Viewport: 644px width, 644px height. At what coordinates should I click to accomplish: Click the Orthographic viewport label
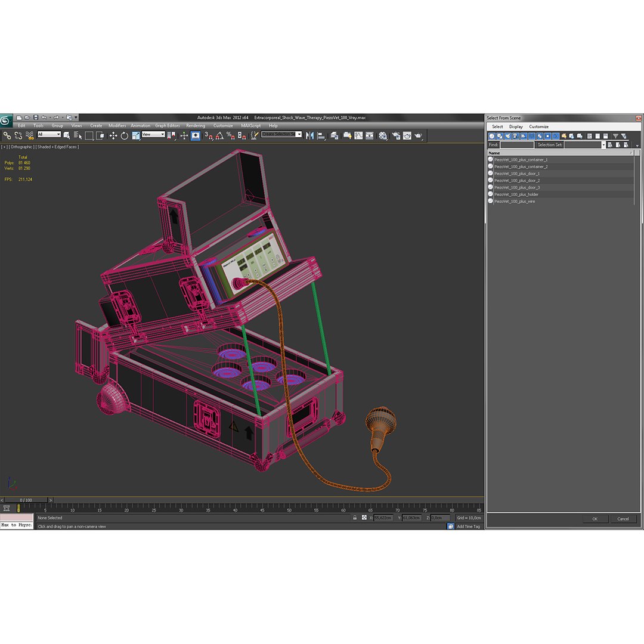pyautogui.click(x=21, y=147)
